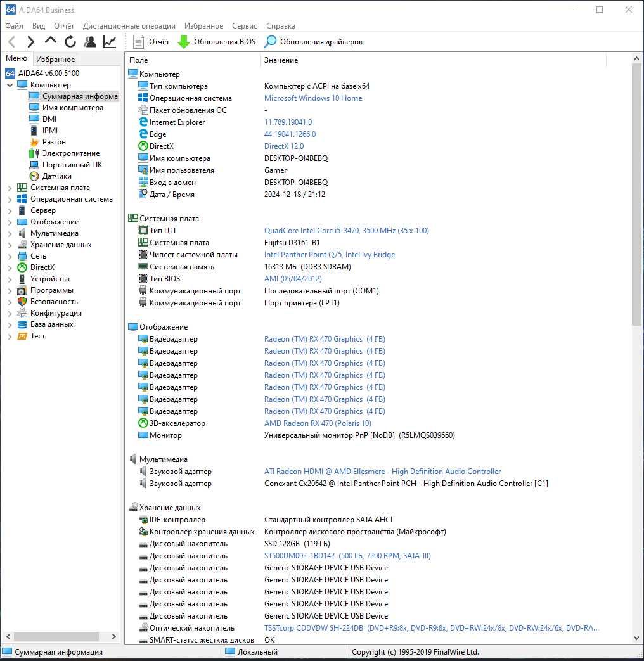Click the Back navigation arrow
Screen dimensions: 644x661
pyautogui.click(x=12, y=42)
